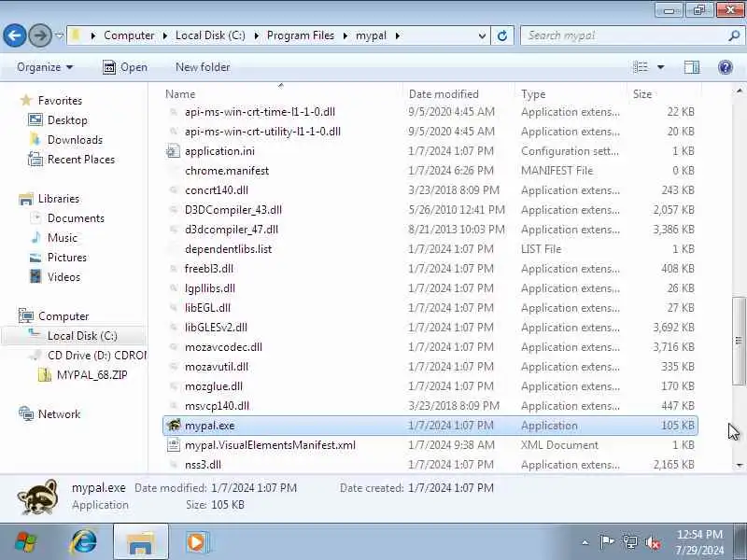Open recent pages dropdown beside Forward arrow
The height and width of the screenshot is (560, 747).
click(59, 35)
